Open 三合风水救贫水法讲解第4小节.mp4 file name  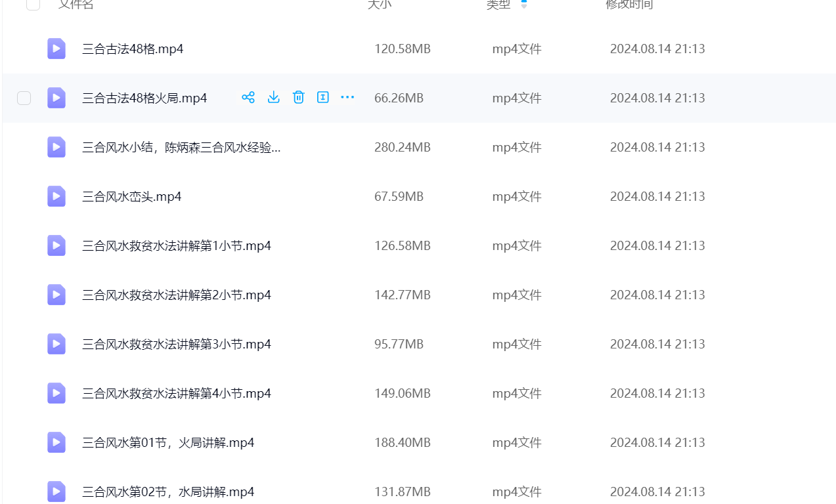pyautogui.click(x=177, y=393)
